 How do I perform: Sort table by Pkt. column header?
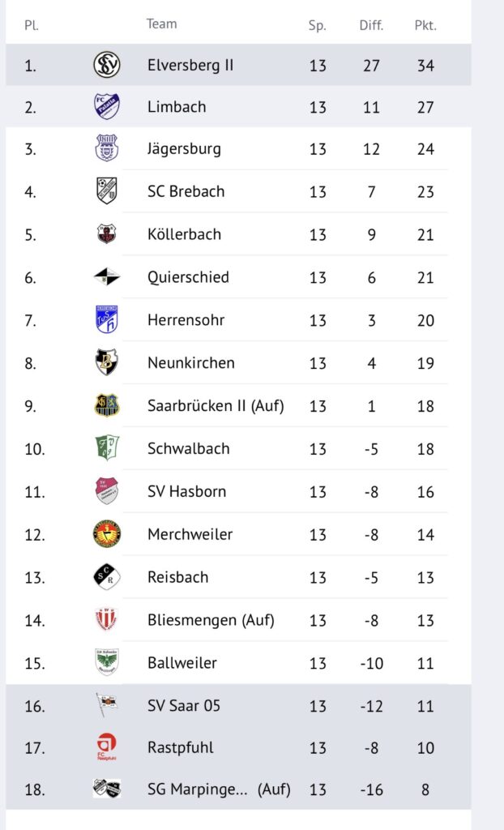point(425,25)
